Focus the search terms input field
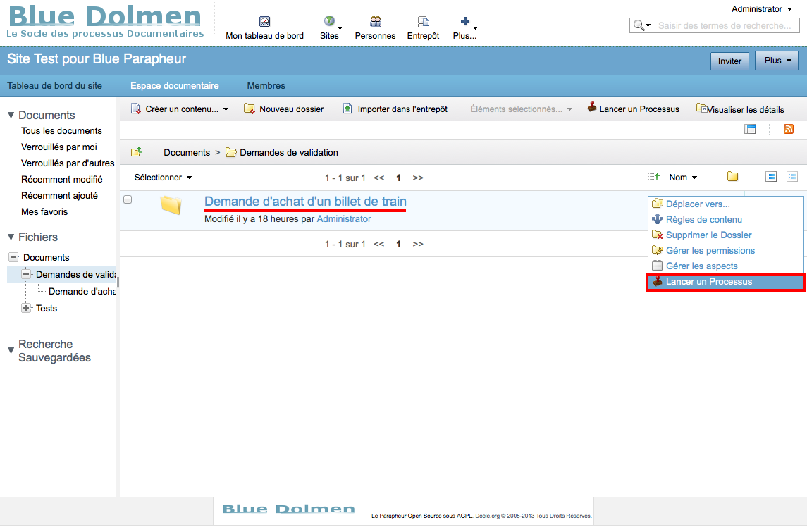Screen dimensions: 807x532 [x=724, y=26]
